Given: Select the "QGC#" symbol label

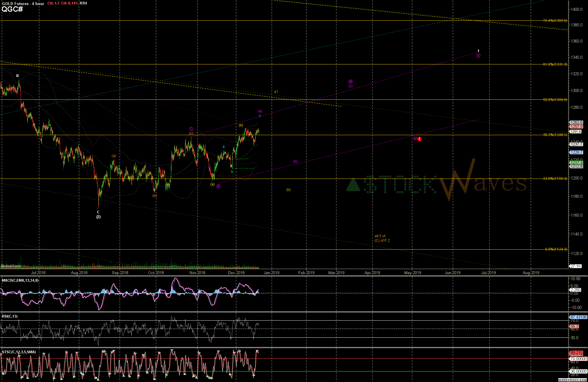Looking at the screenshot, I should tap(12, 9).
